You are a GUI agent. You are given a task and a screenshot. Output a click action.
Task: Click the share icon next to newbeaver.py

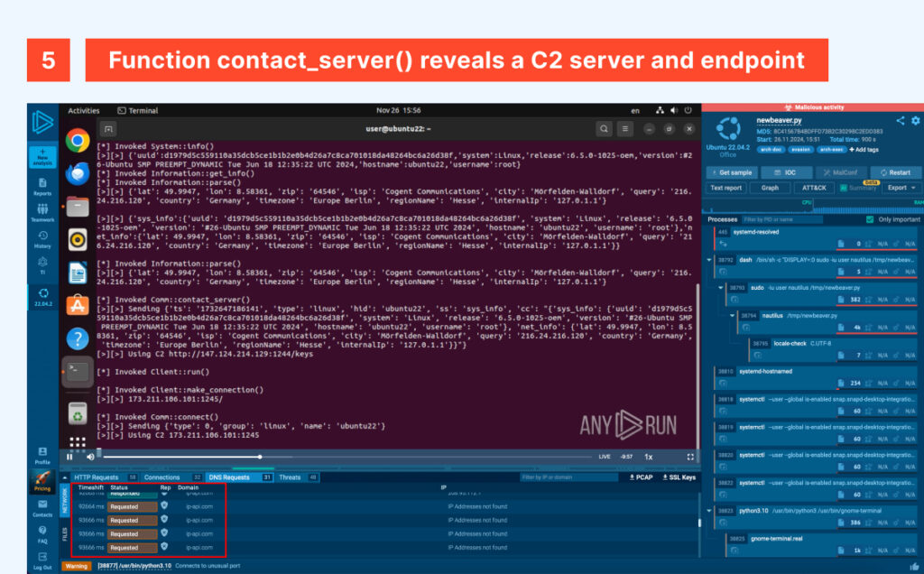tap(900, 120)
